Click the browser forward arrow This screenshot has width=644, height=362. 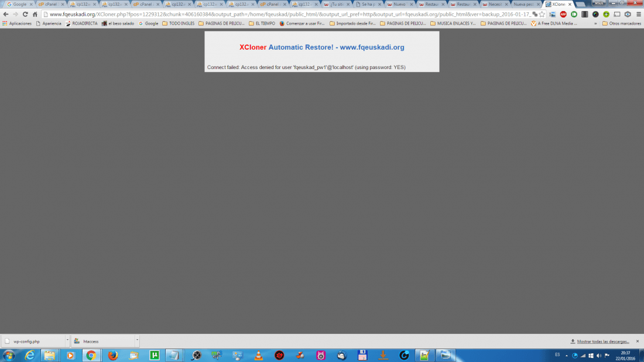pyautogui.click(x=16, y=15)
